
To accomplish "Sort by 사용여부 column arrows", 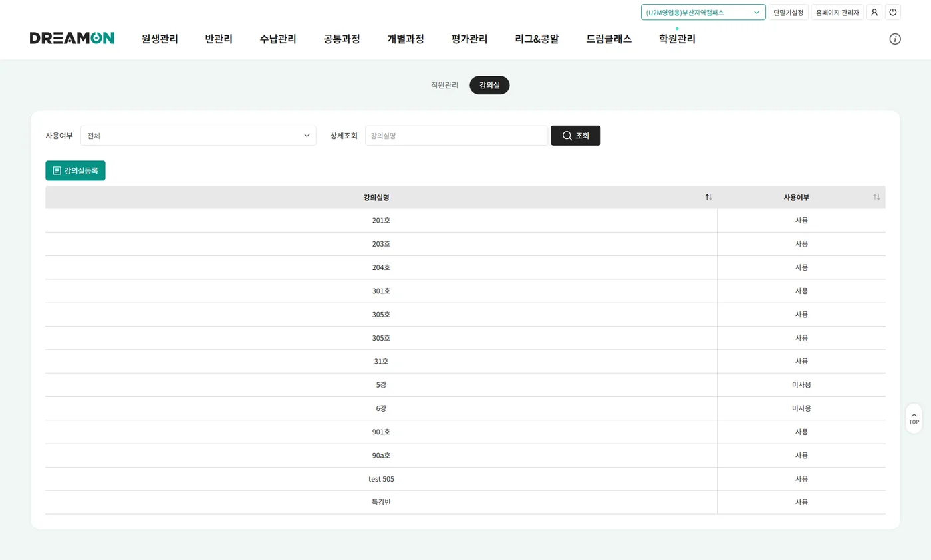I will (x=876, y=197).
